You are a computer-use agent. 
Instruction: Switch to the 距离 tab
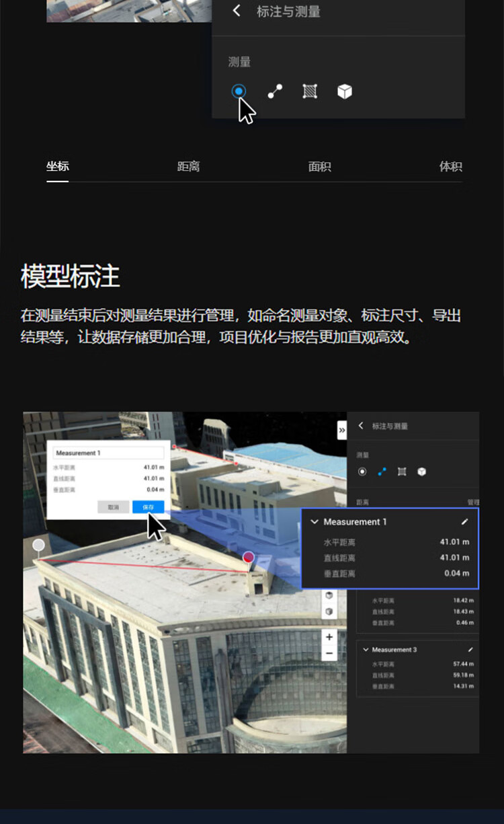[189, 166]
